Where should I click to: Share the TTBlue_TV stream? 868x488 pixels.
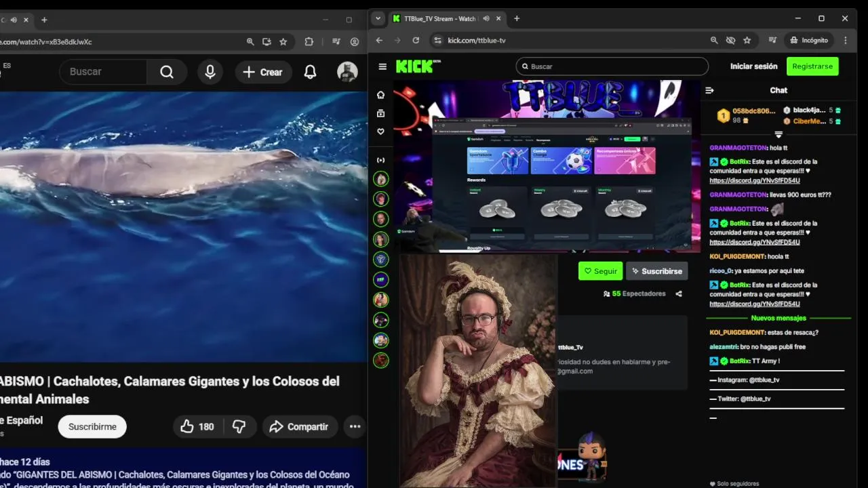(679, 293)
